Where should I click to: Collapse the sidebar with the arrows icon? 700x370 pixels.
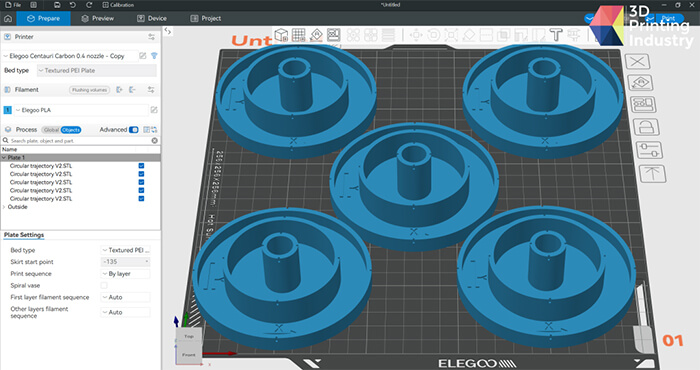pos(168,31)
